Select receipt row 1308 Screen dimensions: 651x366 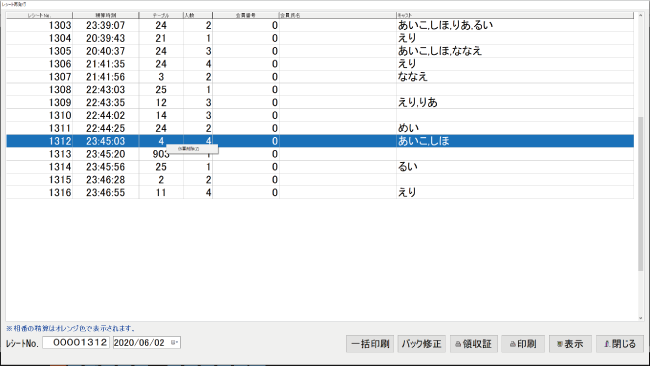[320, 90]
